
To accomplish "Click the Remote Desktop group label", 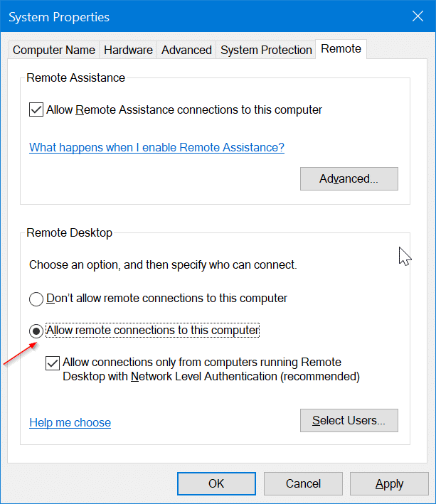I will point(69,232).
